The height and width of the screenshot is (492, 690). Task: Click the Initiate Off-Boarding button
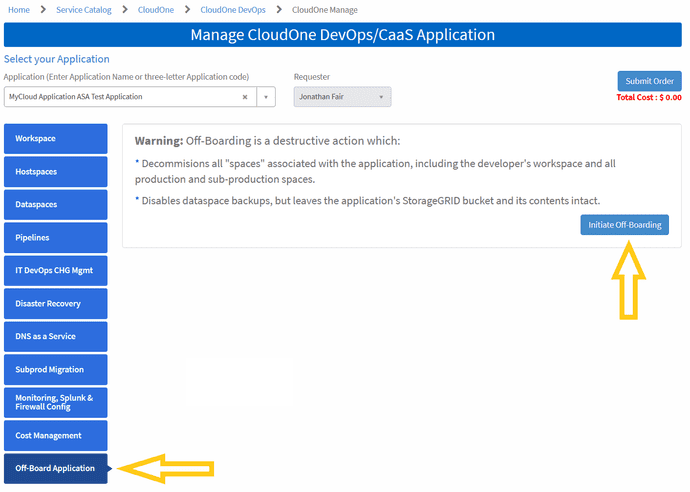(x=624, y=225)
